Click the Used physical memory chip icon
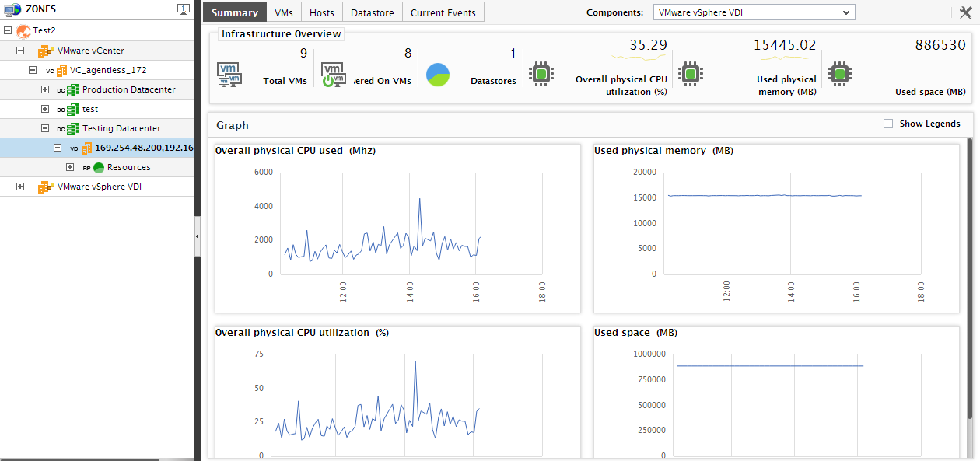Viewport: 980px width, 461px height. [690, 74]
